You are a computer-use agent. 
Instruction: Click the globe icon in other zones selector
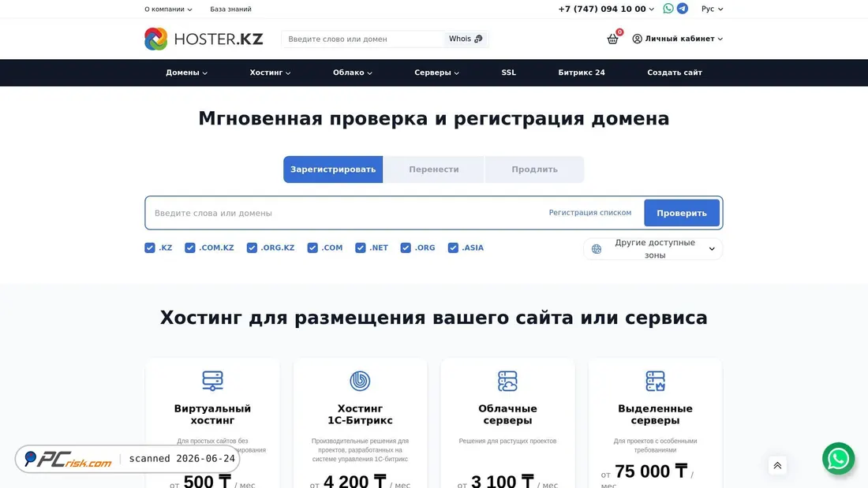(x=597, y=249)
